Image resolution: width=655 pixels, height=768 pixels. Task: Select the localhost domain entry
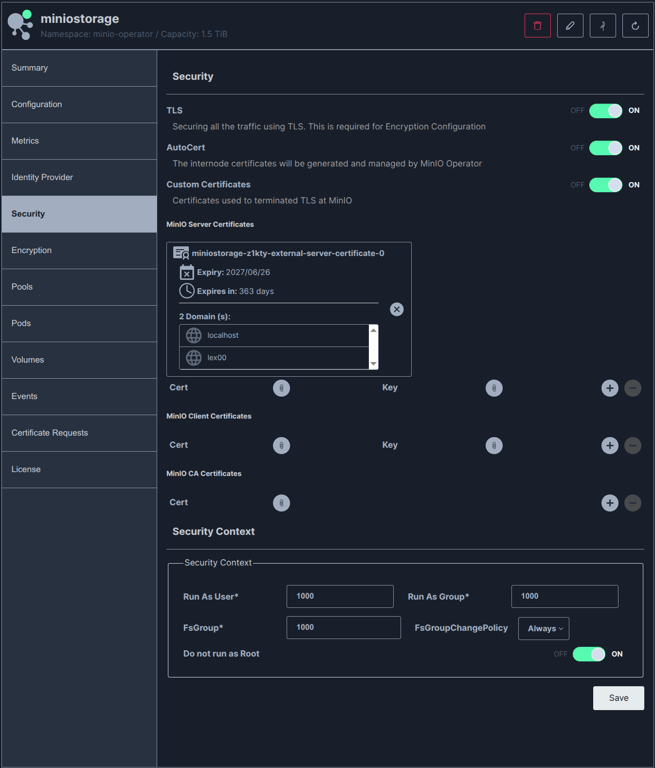(274, 336)
